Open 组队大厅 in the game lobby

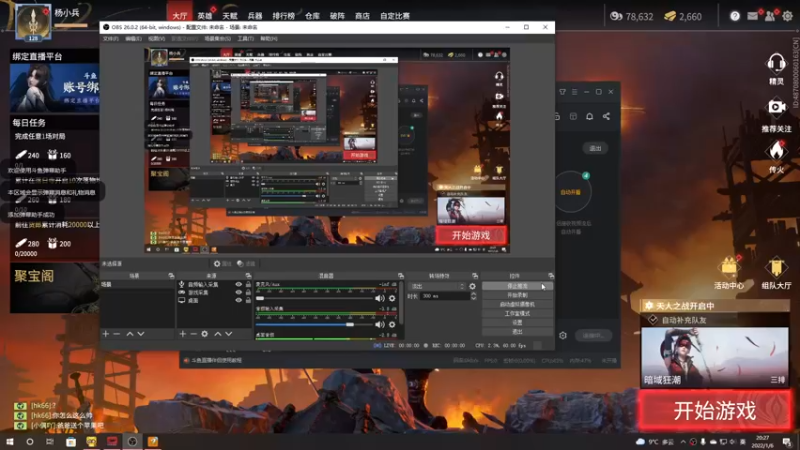[776, 273]
